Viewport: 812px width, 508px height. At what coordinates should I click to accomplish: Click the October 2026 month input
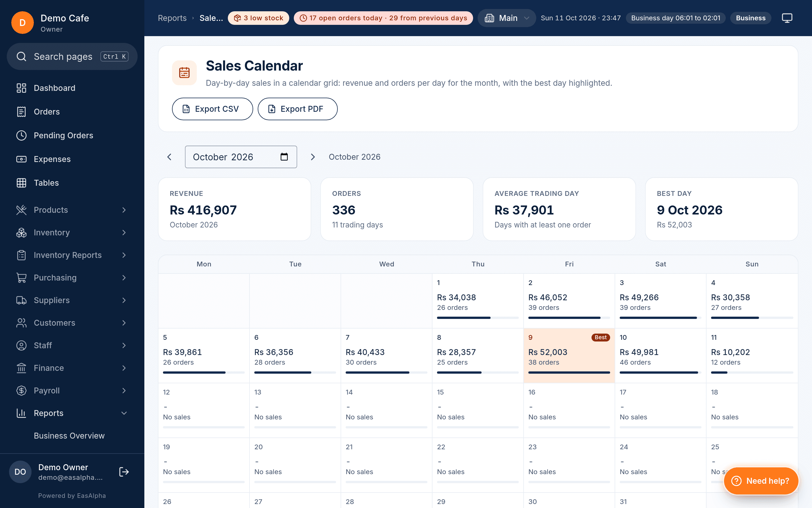[241, 157]
